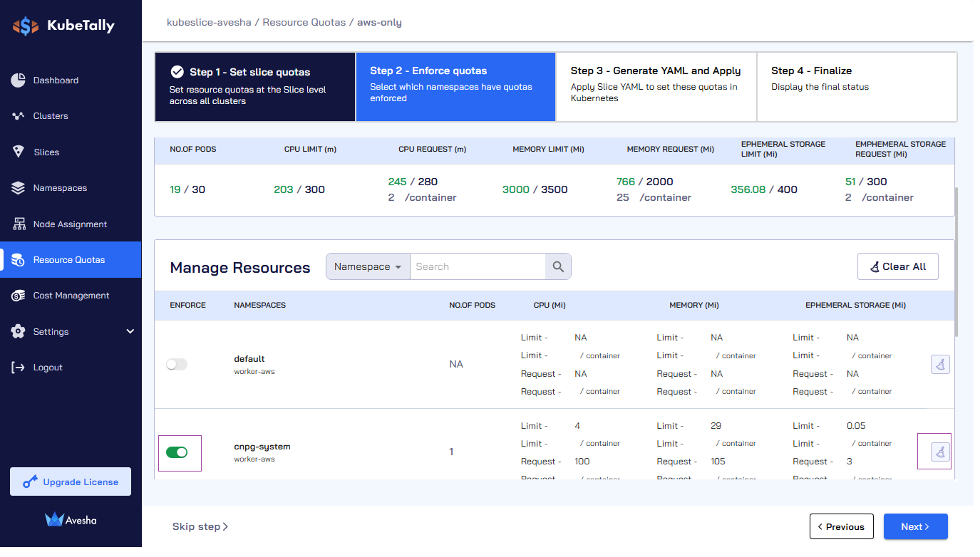Viewport: 980px width, 557px height.
Task: Click the 245 / 280 CPU request value
Action: pos(413,182)
